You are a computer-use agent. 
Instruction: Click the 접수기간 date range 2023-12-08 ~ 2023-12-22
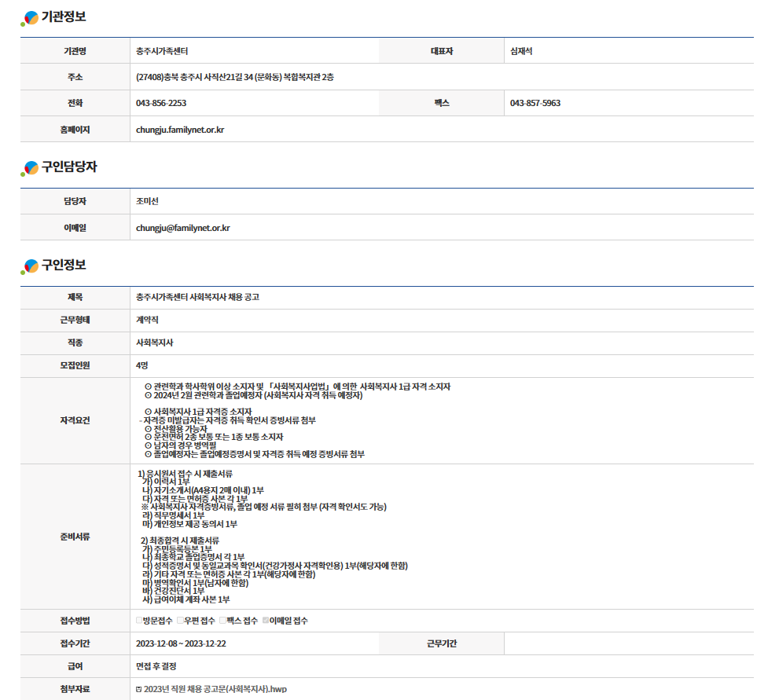[x=181, y=643]
